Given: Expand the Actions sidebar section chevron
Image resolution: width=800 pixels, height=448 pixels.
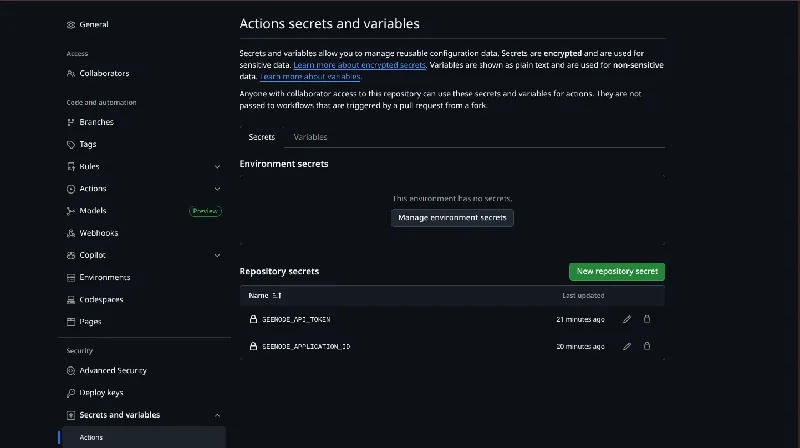Looking at the screenshot, I should tap(217, 189).
